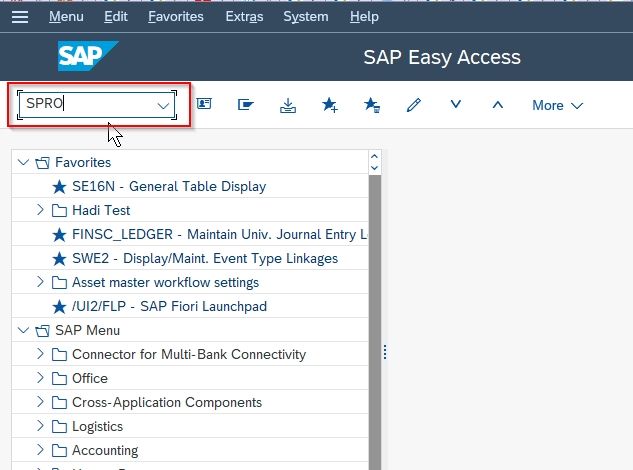Select SWE2 - Display/Maint. Event Type Linkages
The width and height of the screenshot is (633, 470).
[x=205, y=259]
